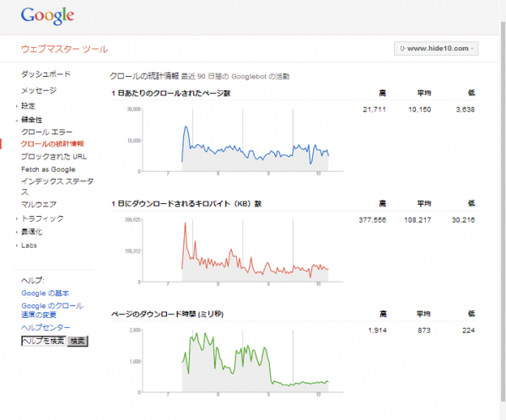Click low value 224
Screen dimensions: 506x420
pos(468,331)
